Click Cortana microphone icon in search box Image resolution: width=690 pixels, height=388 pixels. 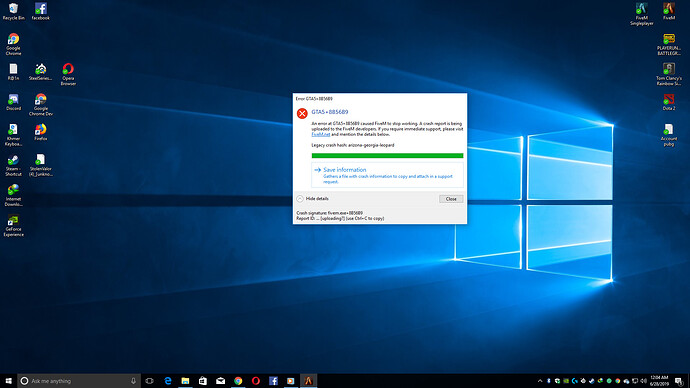[133, 381]
